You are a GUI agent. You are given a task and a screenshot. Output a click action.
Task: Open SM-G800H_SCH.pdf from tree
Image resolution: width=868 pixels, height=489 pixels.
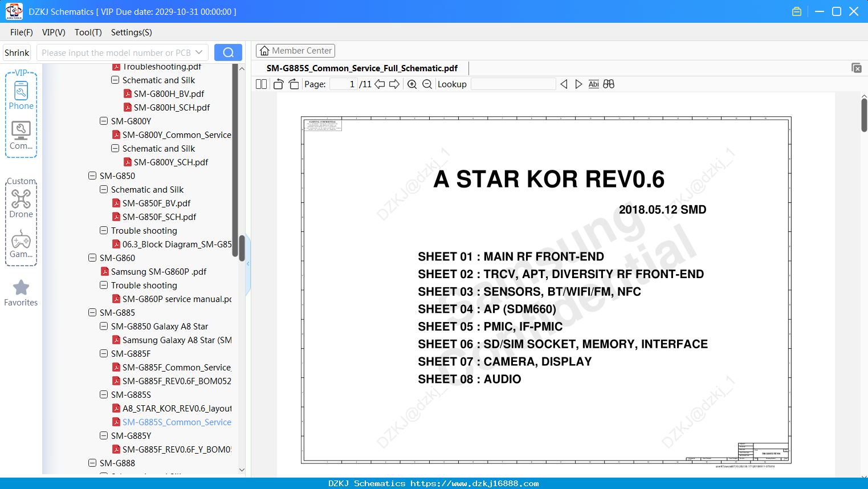click(172, 107)
